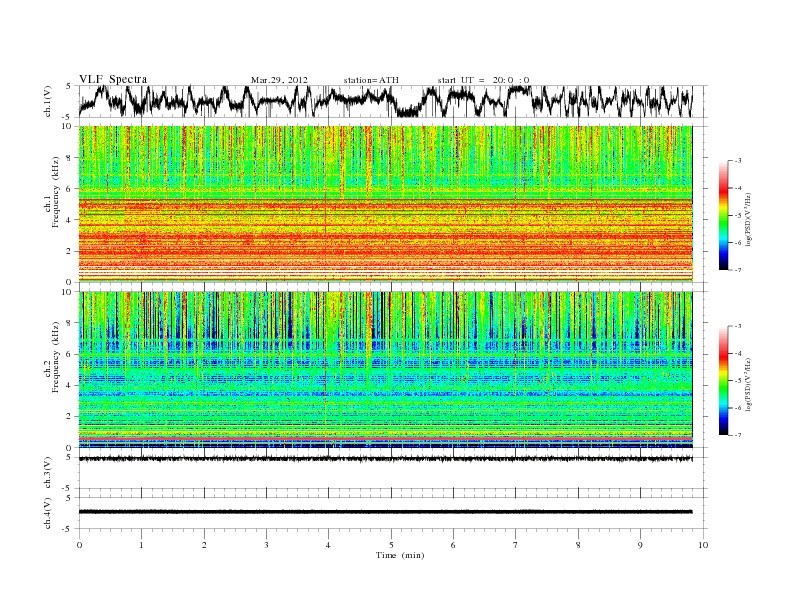This screenshot has height=612, width=792.
Task: Click the "1" tick on the Time axis
Action: (x=141, y=545)
